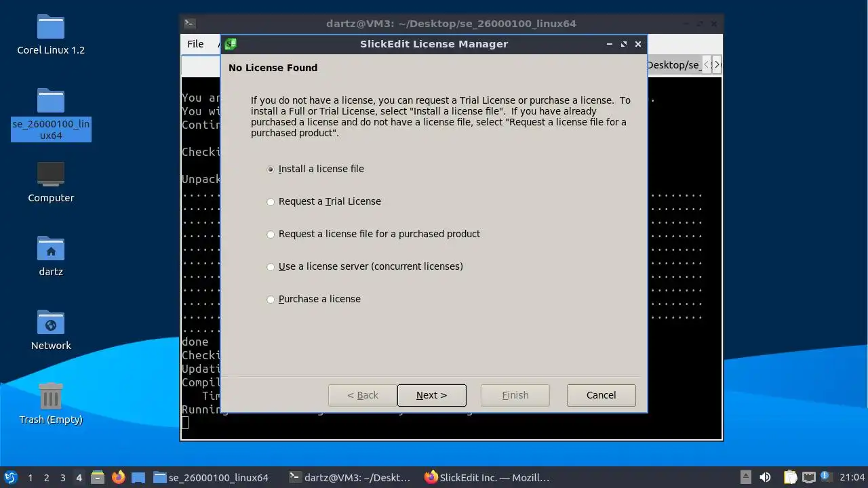The image size is (868, 488).
Task: Switch to workspace 3
Action: pos(62,478)
